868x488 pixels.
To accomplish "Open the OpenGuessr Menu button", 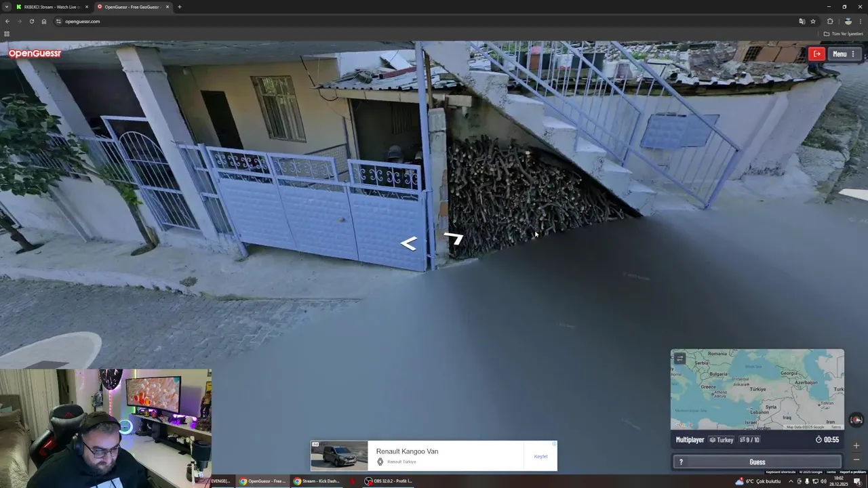I will pyautogui.click(x=844, y=54).
